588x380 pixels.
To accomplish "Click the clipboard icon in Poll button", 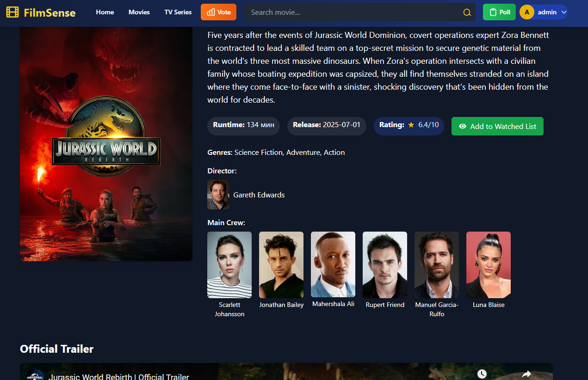I will coord(493,12).
